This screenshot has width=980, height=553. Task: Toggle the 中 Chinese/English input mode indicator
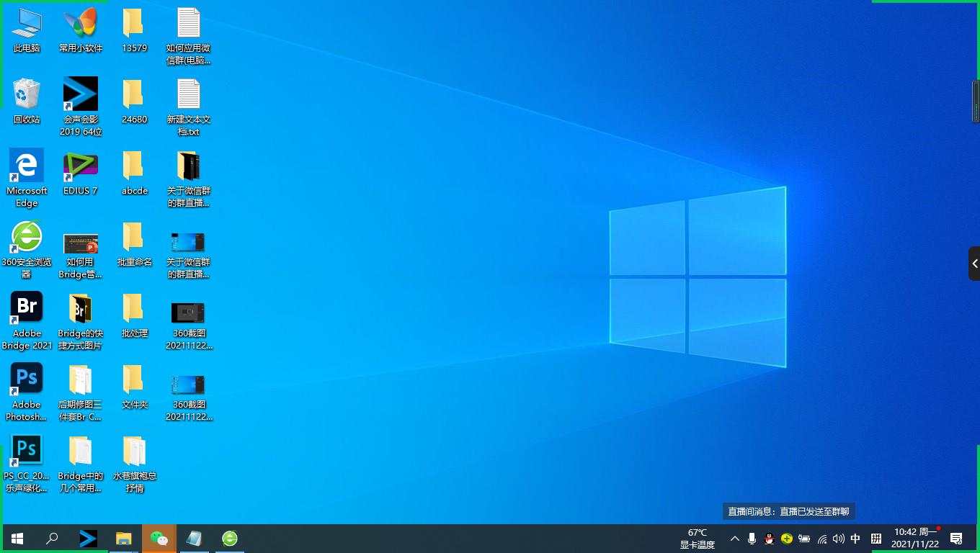[855, 539]
